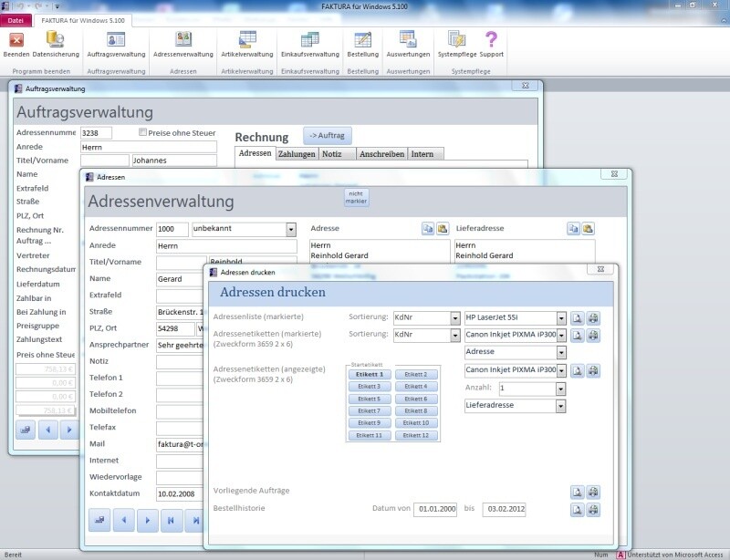Open Auswertungen reports icon

pyautogui.click(x=408, y=40)
